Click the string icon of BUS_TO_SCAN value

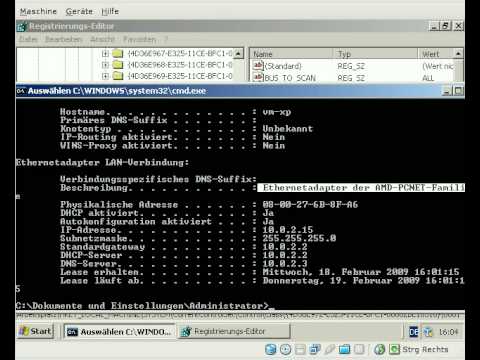coord(258,77)
